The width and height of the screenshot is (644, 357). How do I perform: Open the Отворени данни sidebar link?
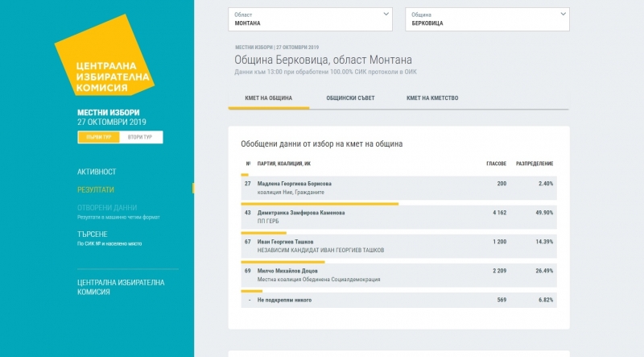tap(106, 207)
